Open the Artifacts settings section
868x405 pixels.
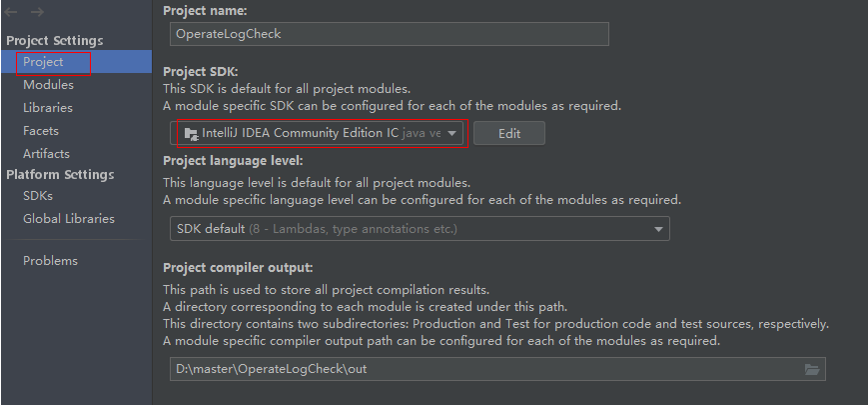tap(46, 154)
